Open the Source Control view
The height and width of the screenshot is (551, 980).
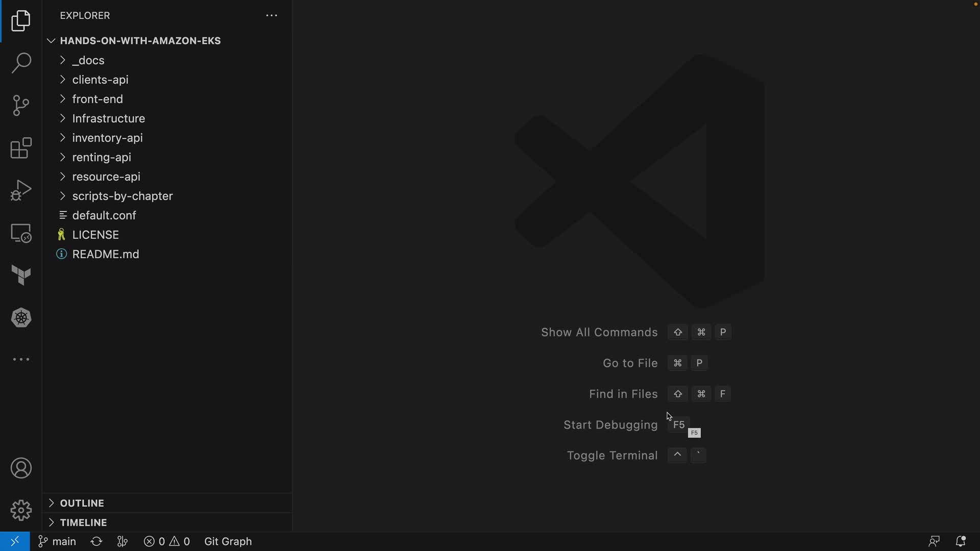[21, 106]
